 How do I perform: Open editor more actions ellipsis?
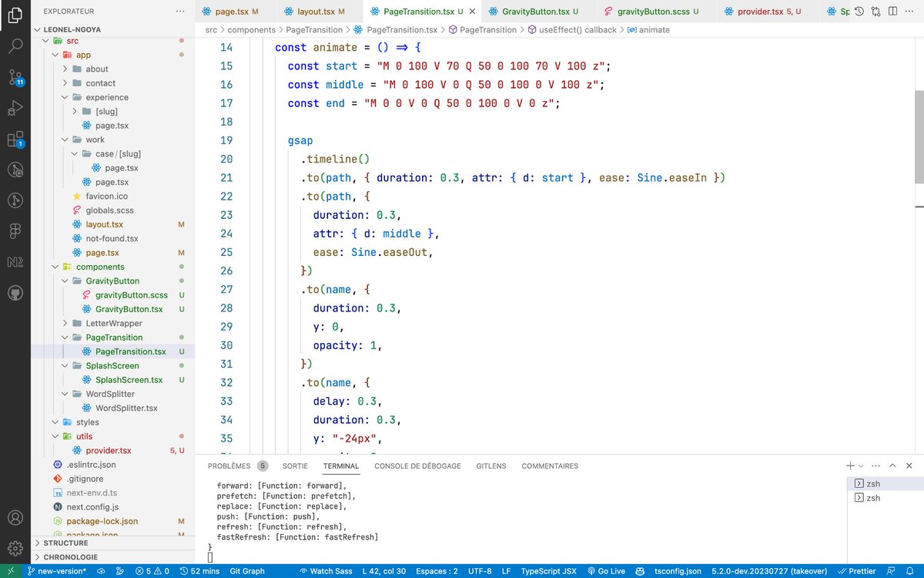[x=909, y=12]
